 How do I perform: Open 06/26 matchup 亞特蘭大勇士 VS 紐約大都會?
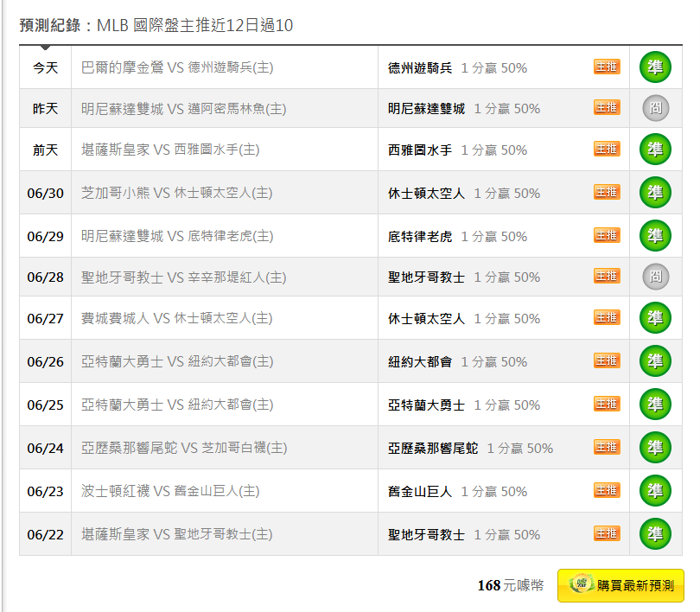pos(177,361)
